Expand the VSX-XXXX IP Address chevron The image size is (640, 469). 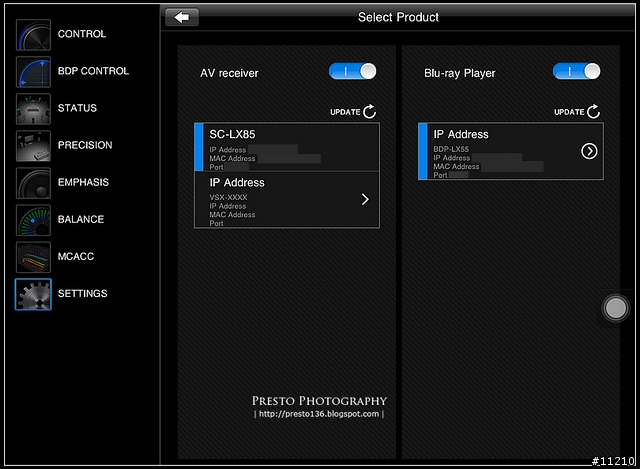[365, 199]
